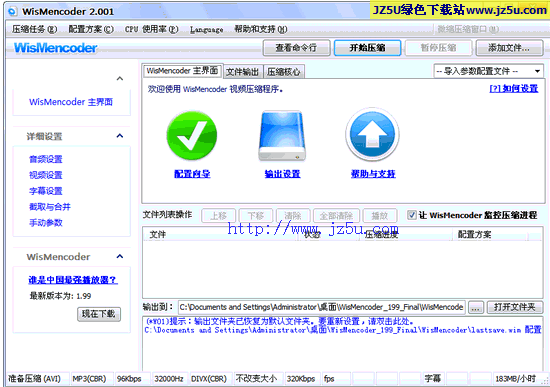Click the blue drive output settings icon

[x=282, y=135]
